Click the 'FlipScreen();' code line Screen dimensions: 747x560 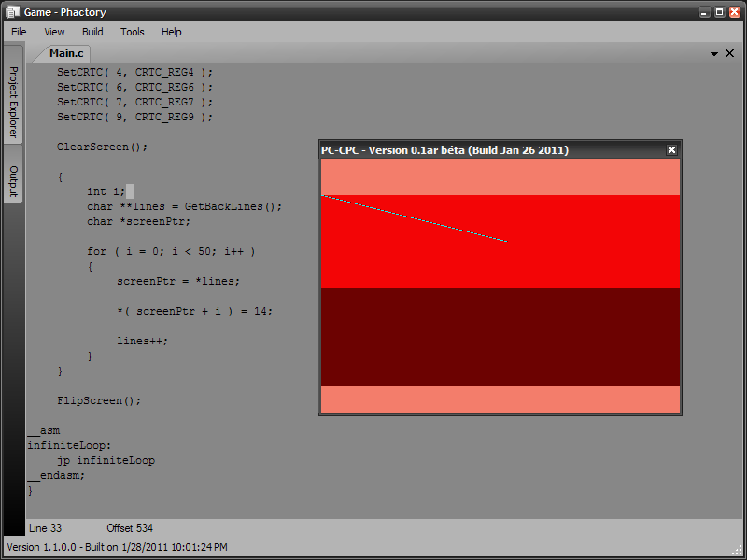(99, 401)
